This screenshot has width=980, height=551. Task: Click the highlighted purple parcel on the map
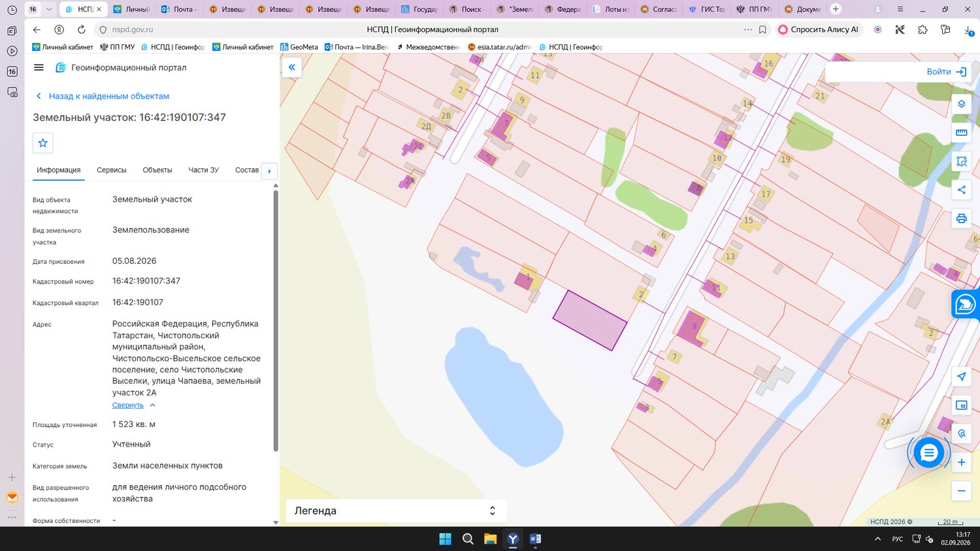coord(589,320)
